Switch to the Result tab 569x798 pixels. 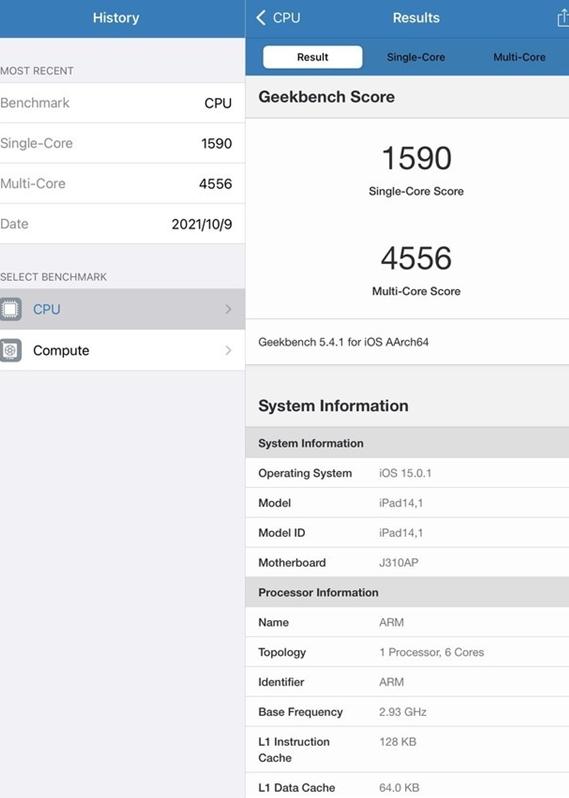tap(312, 57)
